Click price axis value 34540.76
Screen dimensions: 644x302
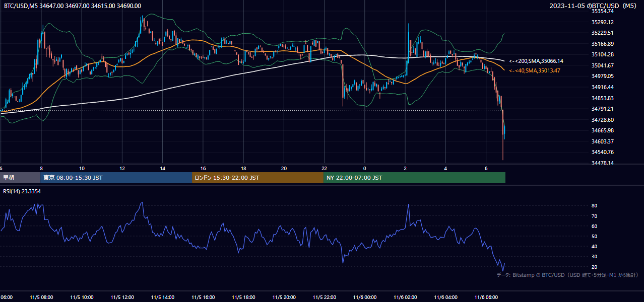point(602,152)
